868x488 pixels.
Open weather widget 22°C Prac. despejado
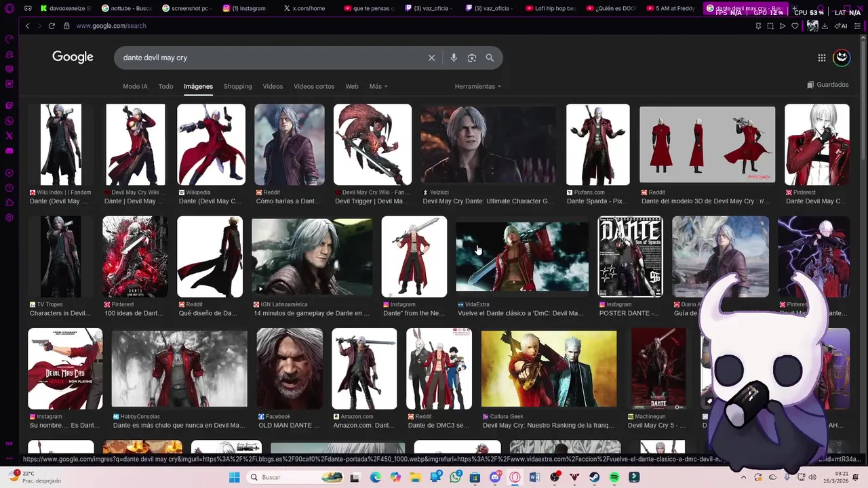point(35,477)
